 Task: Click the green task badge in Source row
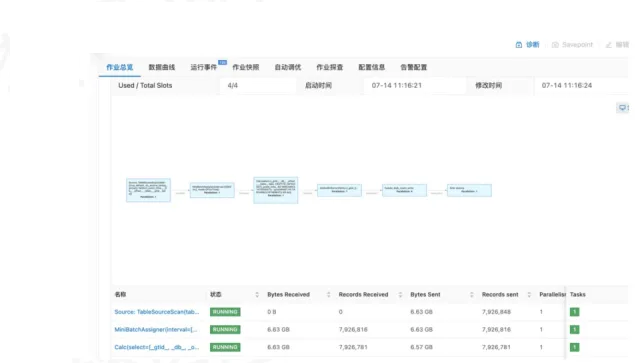point(574,312)
